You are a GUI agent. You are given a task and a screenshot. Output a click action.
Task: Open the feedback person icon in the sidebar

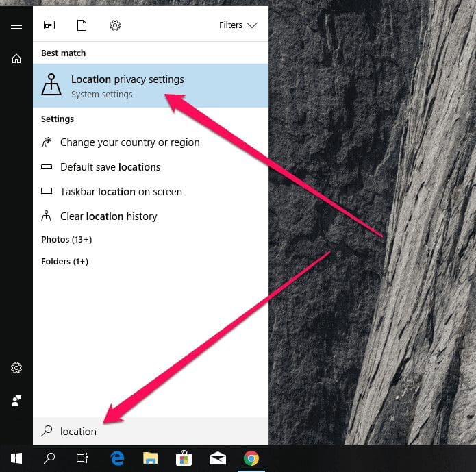pos(16,401)
